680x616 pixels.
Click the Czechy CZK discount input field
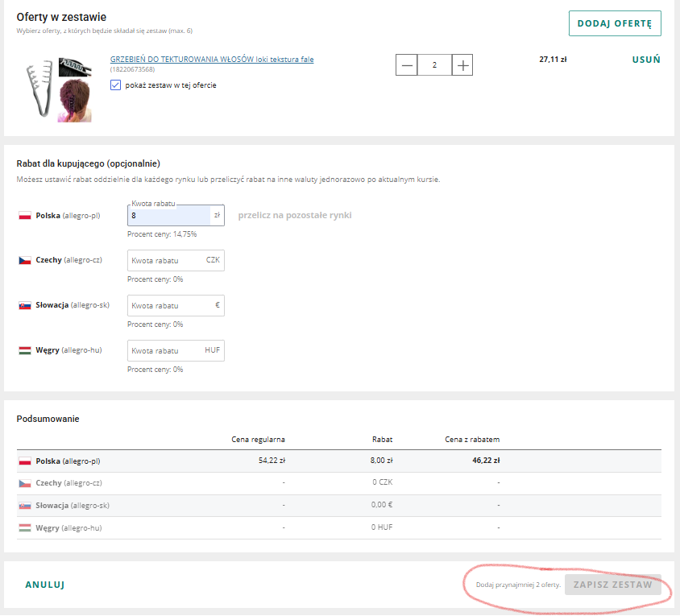[x=166, y=261]
